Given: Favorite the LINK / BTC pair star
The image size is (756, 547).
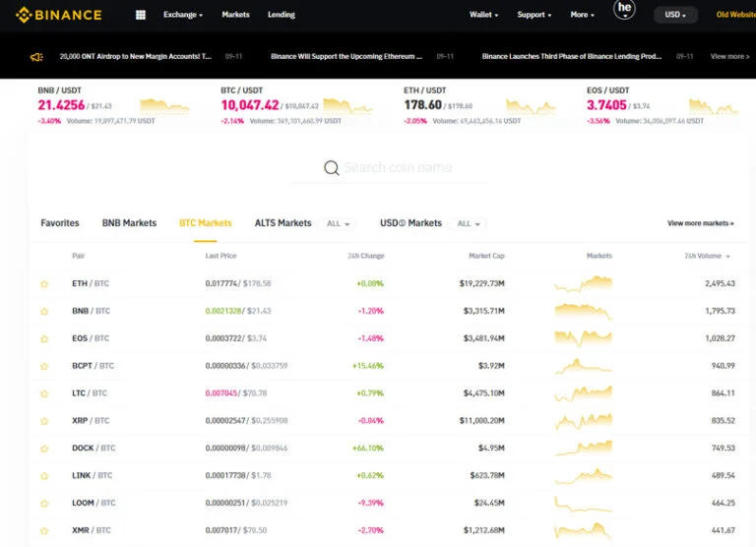Looking at the screenshot, I should pyautogui.click(x=44, y=476).
